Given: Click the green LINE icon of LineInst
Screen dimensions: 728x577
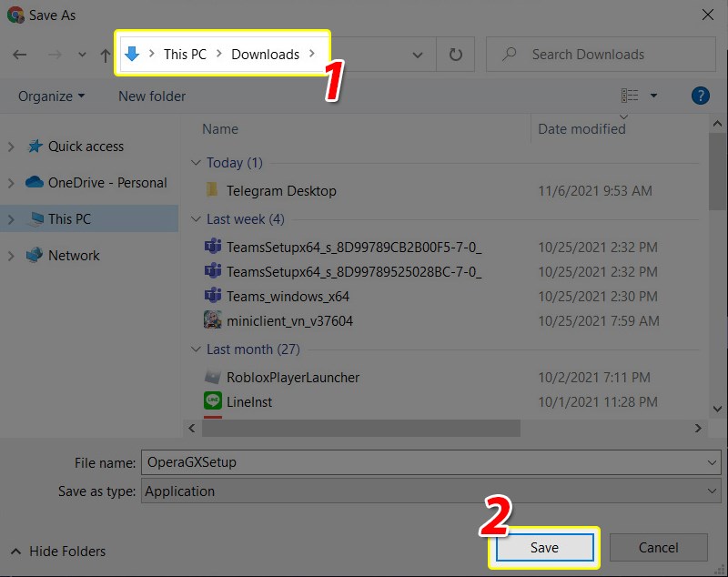Looking at the screenshot, I should [213, 400].
